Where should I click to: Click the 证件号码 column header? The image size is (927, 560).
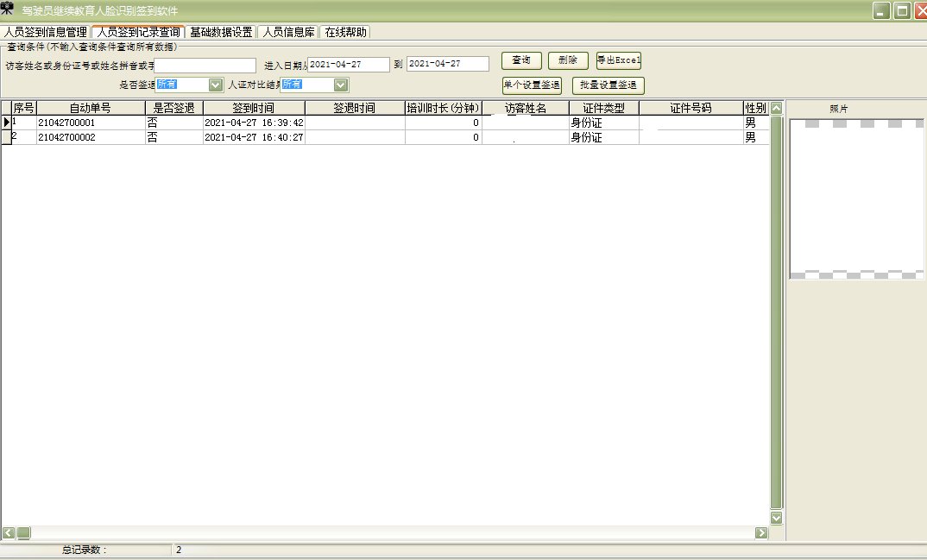coord(691,108)
